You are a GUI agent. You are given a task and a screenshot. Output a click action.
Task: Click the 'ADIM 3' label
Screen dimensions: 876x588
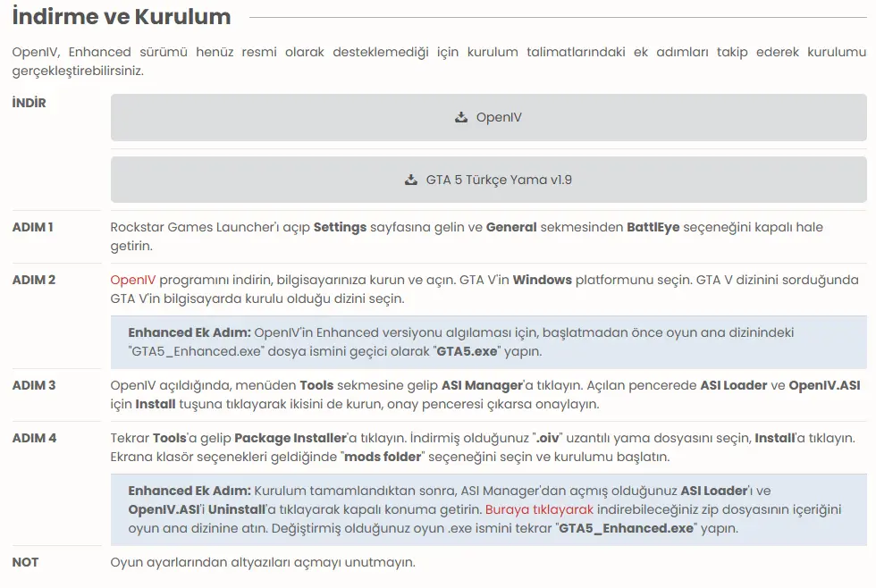tap(34, 385)
